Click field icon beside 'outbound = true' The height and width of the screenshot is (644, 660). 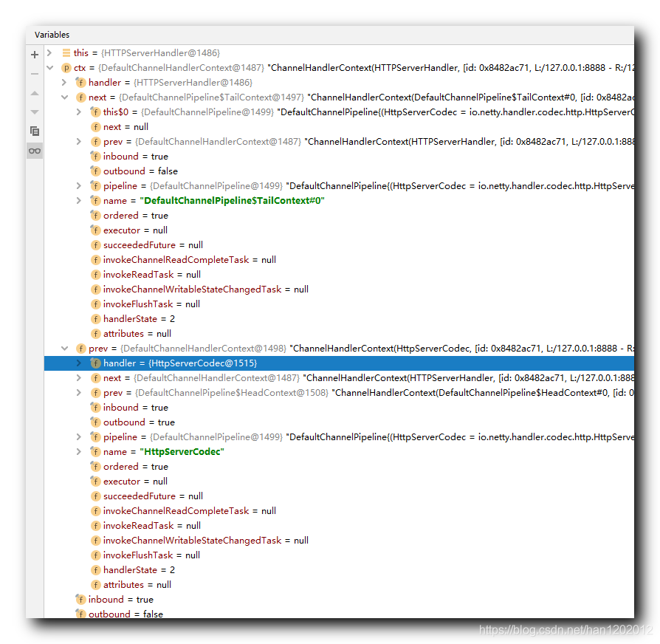[95, 422]
